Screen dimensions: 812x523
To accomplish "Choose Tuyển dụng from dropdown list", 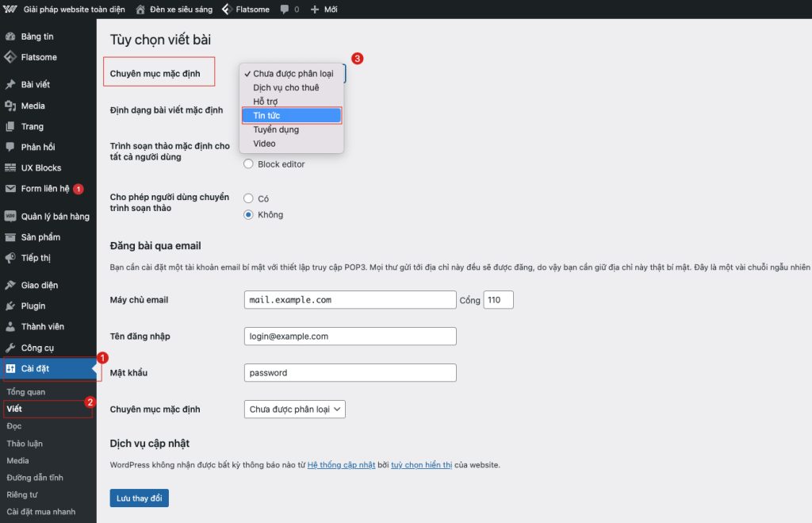I will (x=276, y=129).
